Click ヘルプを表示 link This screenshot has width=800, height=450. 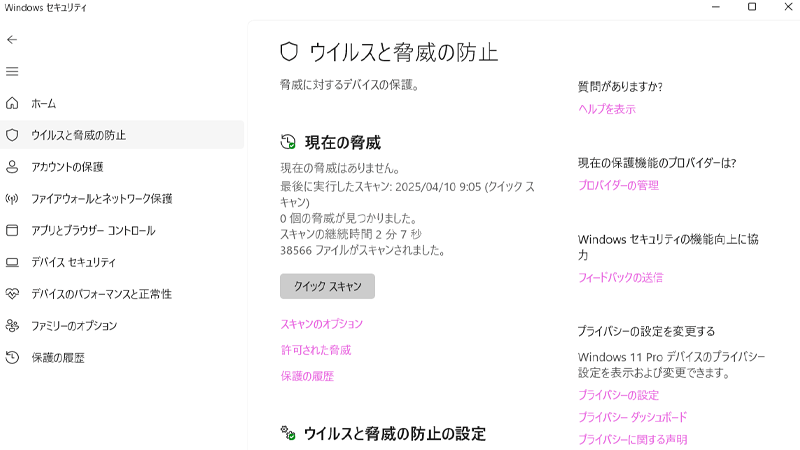(x=607, y=109)
